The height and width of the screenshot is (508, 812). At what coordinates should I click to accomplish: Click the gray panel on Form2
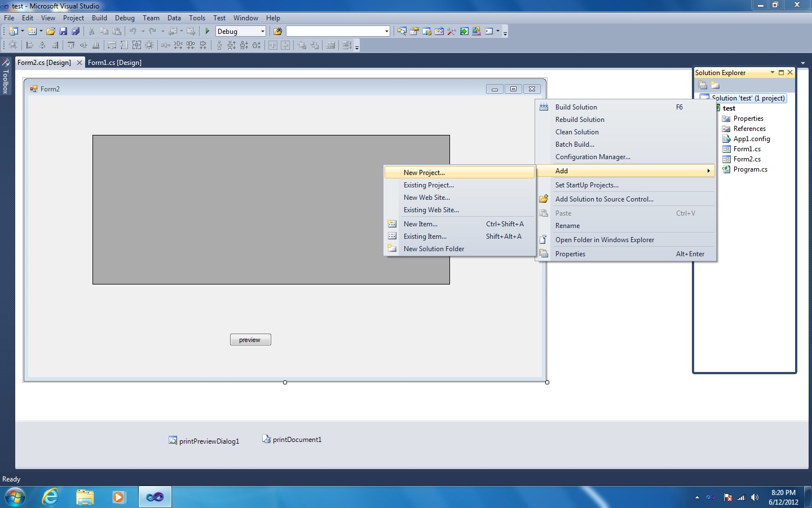271,209
